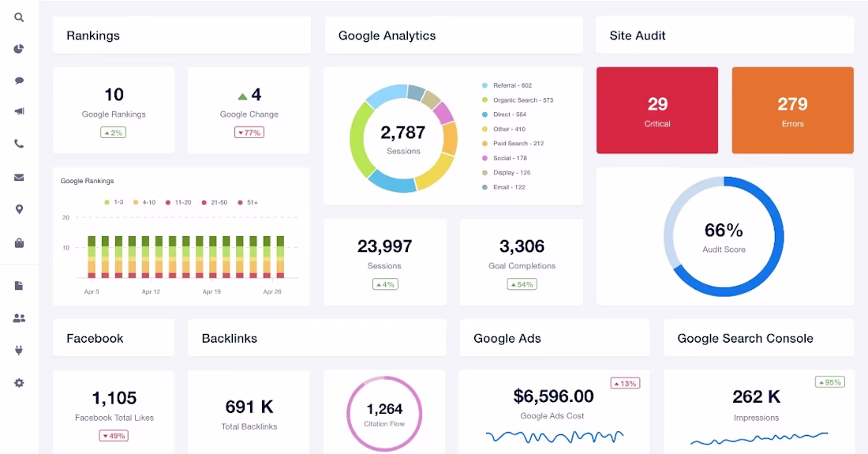Open the settings gear icon

pyautogui.click(x=19, y=383)
